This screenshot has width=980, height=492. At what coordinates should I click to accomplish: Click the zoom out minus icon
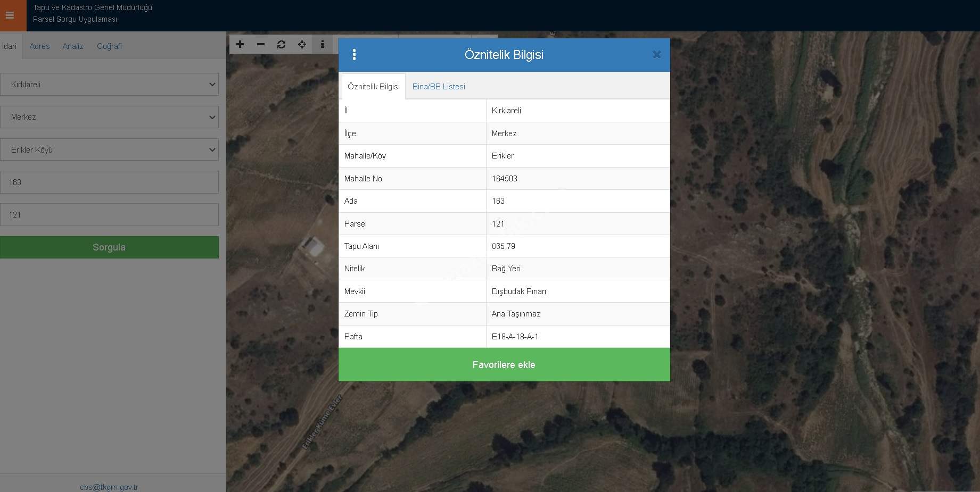261,45
